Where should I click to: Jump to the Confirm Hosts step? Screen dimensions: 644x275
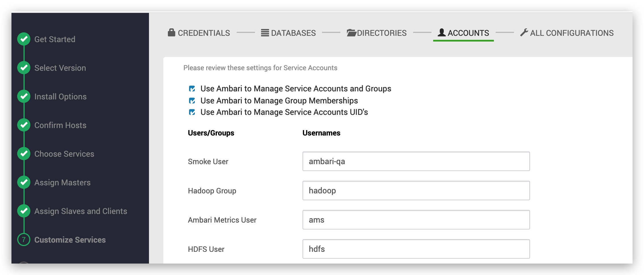(60, 125)
